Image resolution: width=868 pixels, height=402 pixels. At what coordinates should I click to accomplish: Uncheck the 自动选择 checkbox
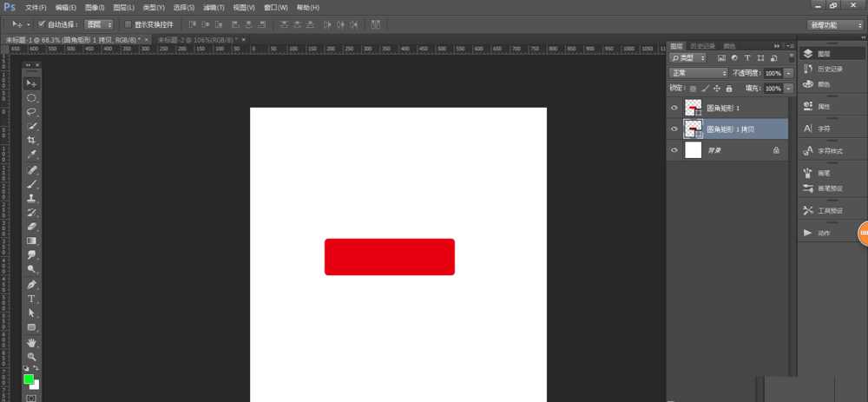coord(42,24)
